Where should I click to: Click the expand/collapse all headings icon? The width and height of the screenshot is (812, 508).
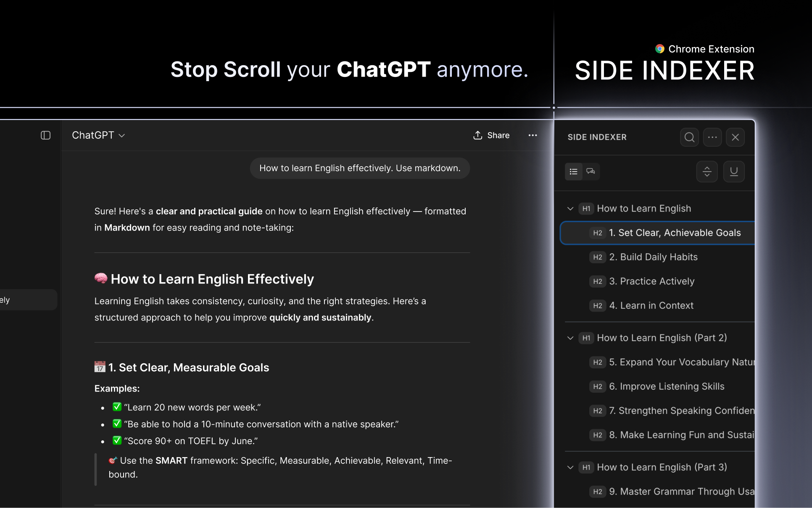pos(707,172)
